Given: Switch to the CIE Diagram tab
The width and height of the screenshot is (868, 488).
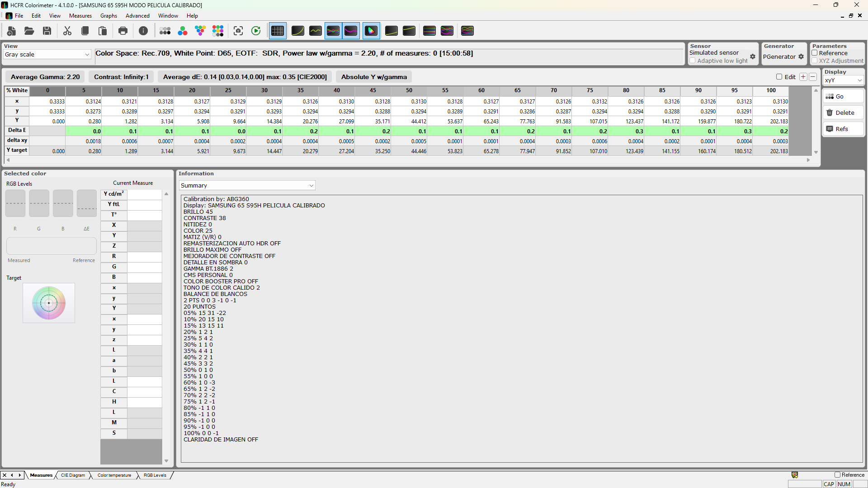Looking at the screenshot, I should click(x=73, y=475).
